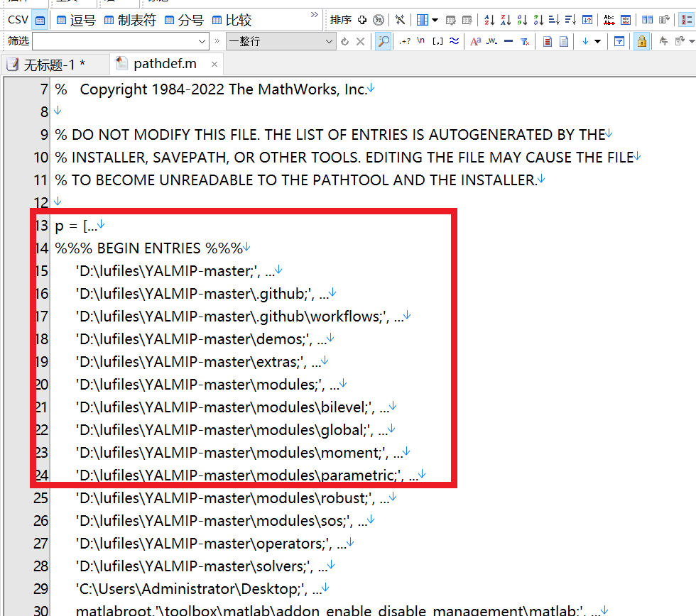Sort by length longest to shortest
The height and width of the screenshot is (616, 696).
[x=570, y=20]
